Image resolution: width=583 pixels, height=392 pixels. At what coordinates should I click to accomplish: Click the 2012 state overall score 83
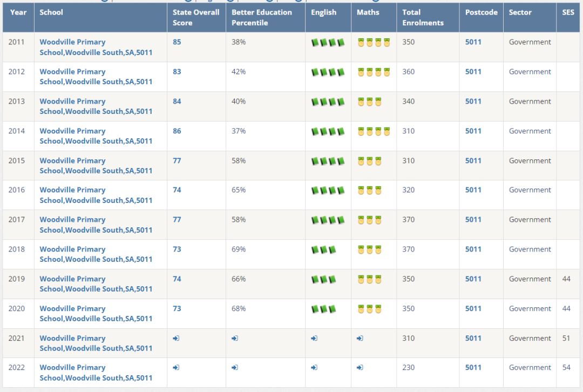[177, 71]
